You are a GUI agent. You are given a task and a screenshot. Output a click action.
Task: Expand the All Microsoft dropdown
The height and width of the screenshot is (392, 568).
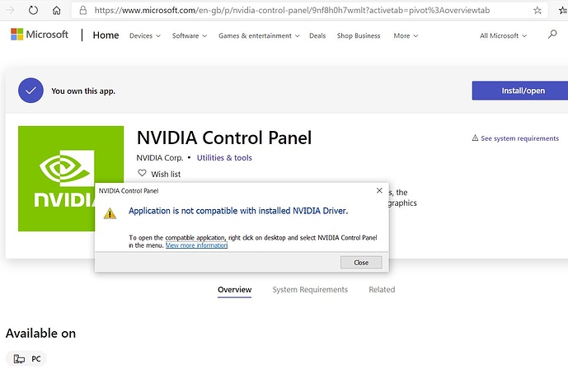503,35
